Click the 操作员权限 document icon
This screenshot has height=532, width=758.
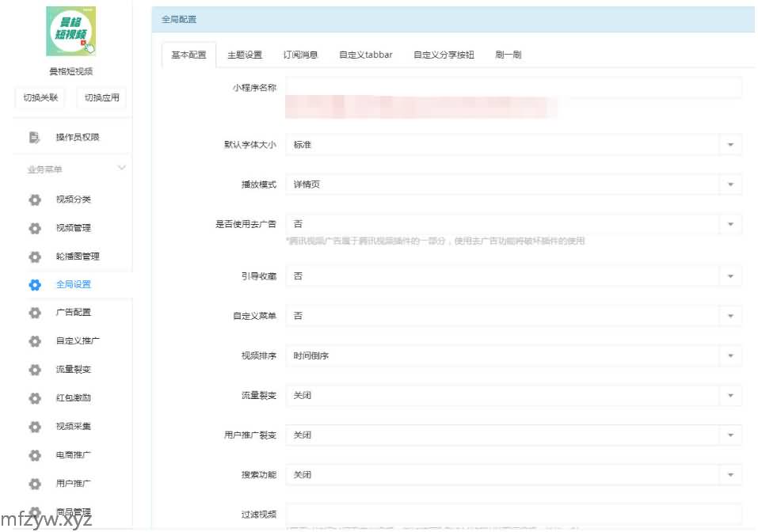point(35,138)
